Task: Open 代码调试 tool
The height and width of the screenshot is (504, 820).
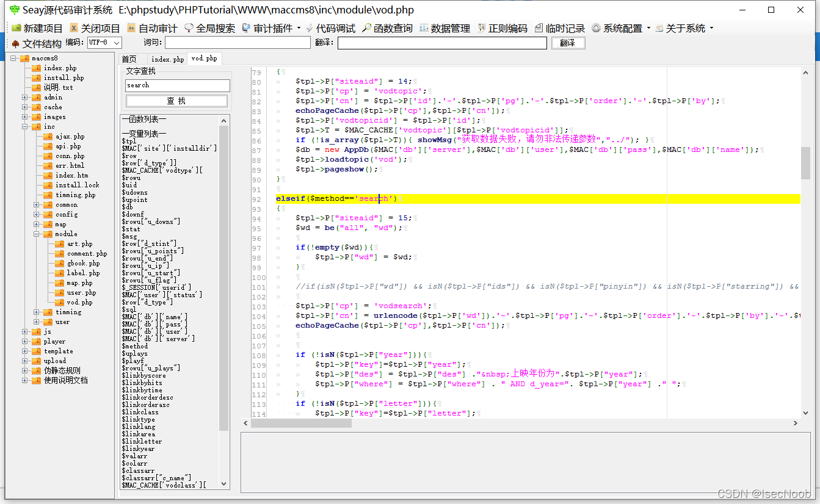Action: 330,28
